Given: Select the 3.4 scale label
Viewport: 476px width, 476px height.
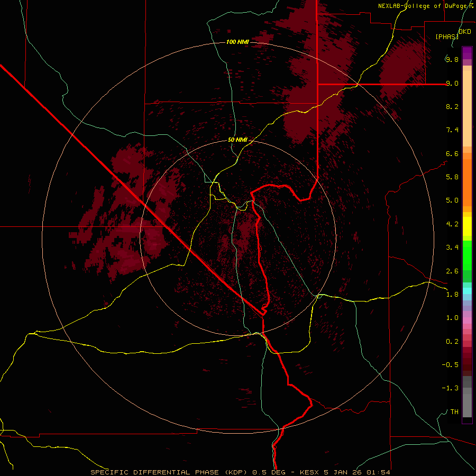Looking at the screenshot, I should coord(452,248).
